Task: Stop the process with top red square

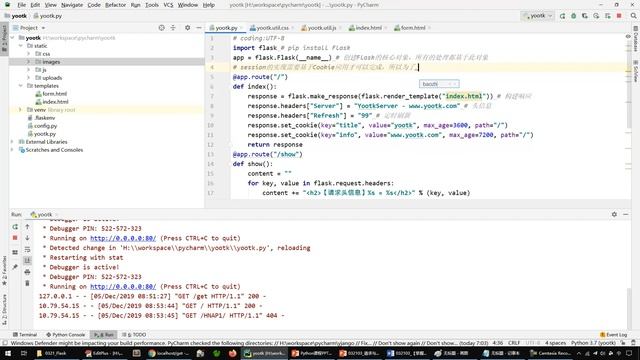Action: coord(619,16)
